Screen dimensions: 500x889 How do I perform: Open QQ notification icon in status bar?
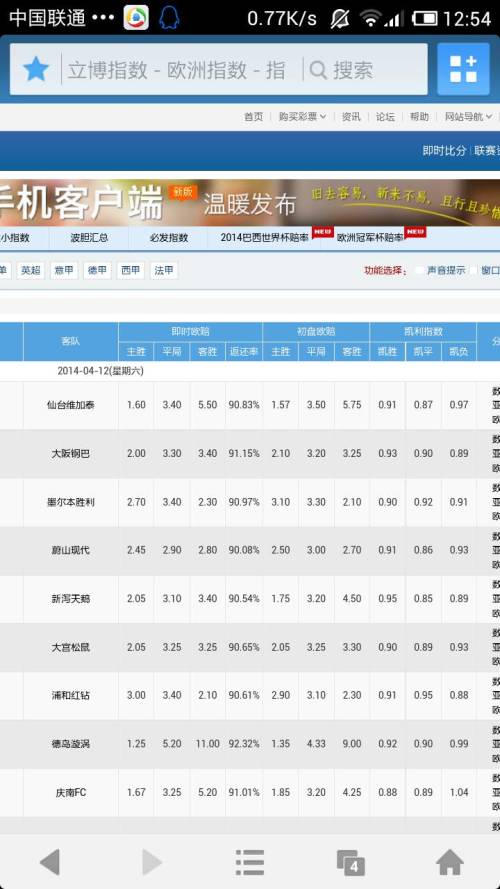coord(169,18)
